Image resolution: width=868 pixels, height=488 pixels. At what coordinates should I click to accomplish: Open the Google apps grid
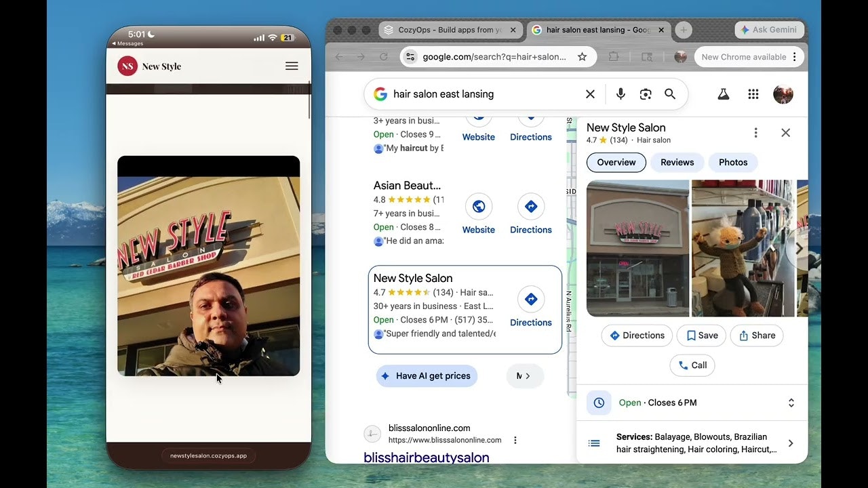(x=753, y=94)
